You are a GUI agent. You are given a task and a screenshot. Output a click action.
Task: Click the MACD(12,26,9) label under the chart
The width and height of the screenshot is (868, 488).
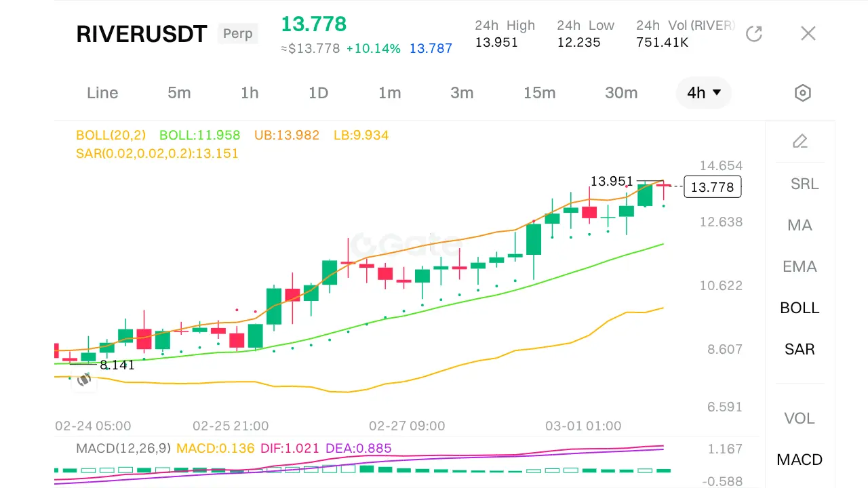click(124, 449)
